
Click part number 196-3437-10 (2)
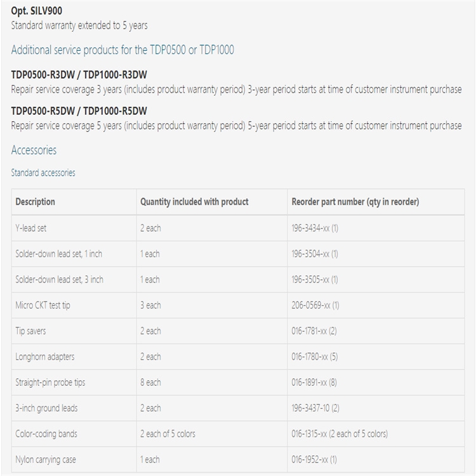coord(315,408)
